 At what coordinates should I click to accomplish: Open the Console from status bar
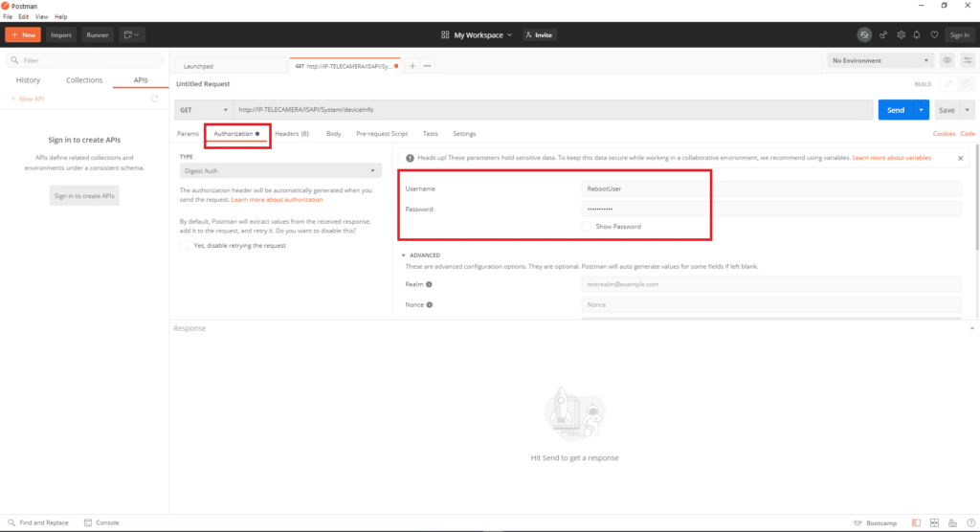tap(101, 522)
